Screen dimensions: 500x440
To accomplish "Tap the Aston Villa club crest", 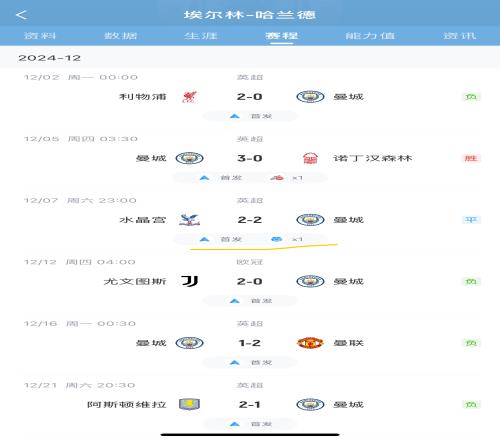I will pyautogui.click(x=189, y=404).
